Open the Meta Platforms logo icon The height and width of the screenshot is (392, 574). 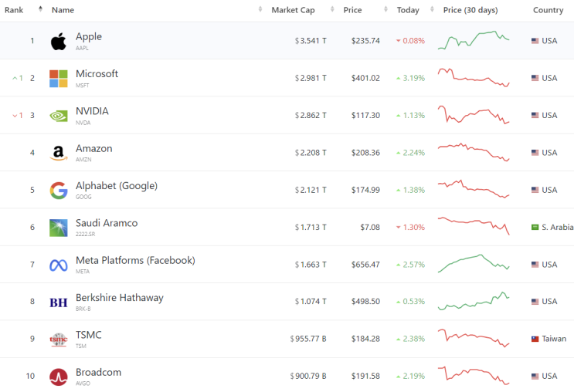click(x=59, y=265)
